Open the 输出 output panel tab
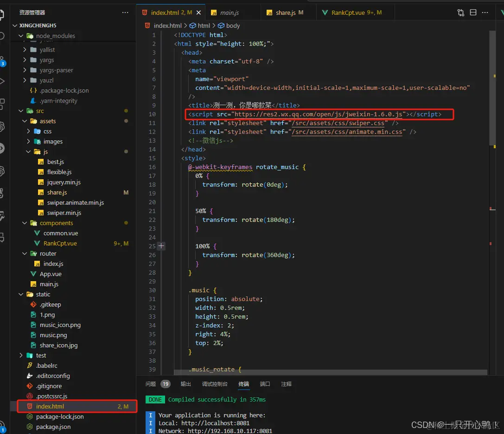Image resolution: width=504 pixels, height=434 pixels. pyautogui.click(x=186, y=384)
